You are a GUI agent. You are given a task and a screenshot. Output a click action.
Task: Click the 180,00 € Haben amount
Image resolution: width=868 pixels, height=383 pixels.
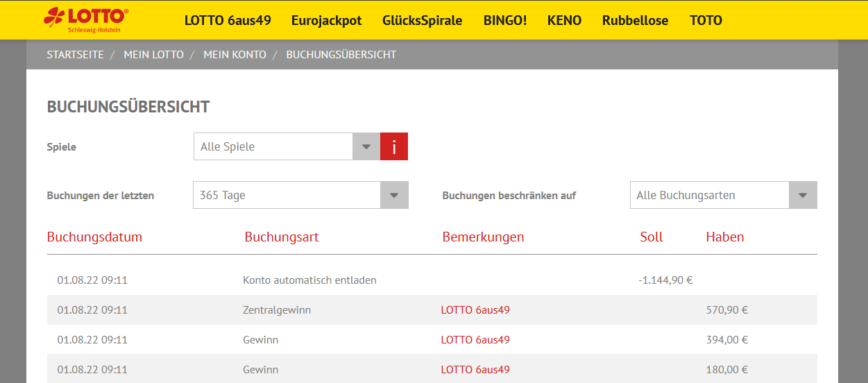[727, 370]
